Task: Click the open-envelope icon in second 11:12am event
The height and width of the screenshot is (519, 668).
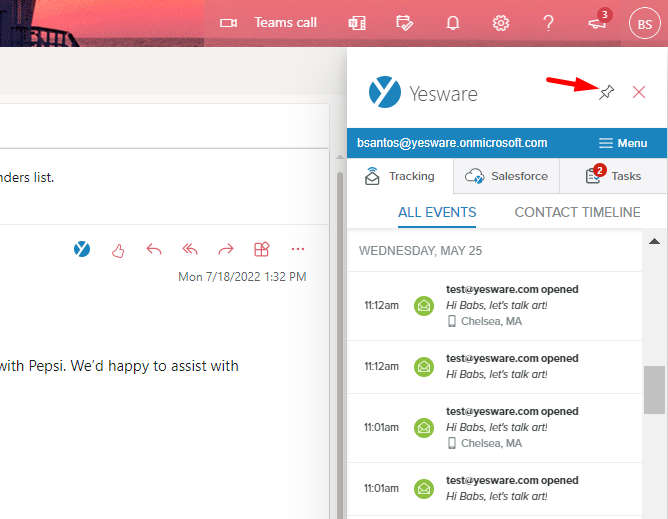Action: point(424,366)
